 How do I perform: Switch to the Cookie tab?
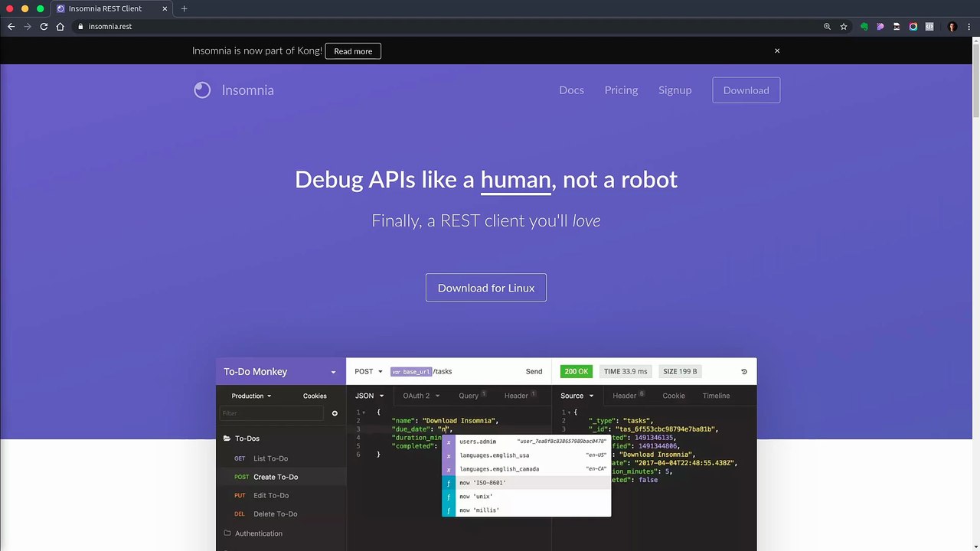[674, 396]
